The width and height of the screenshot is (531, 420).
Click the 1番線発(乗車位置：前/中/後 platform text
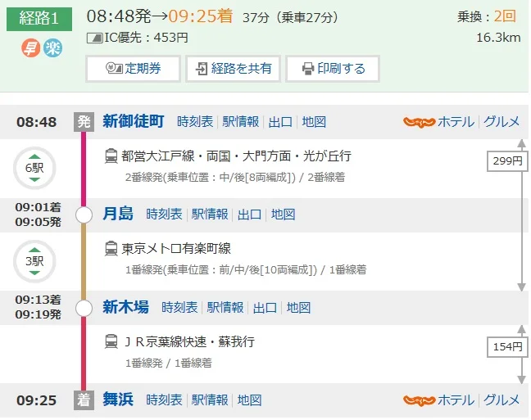click(x=246, y=270)
